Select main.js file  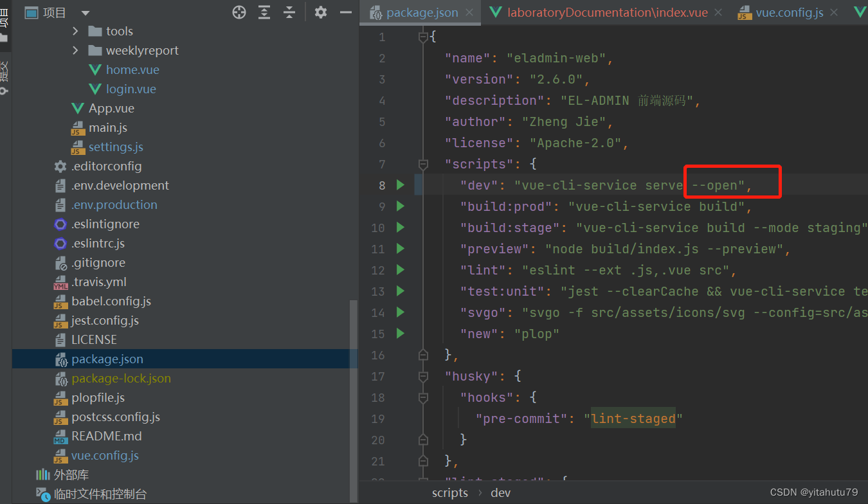click(x=108, y=127)
